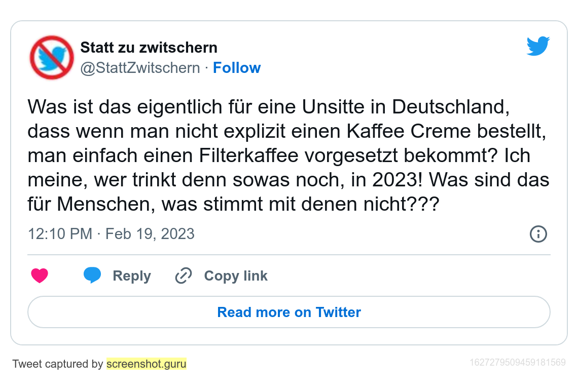Click the tweet ID number 1627279509459181569

[517, 362]
